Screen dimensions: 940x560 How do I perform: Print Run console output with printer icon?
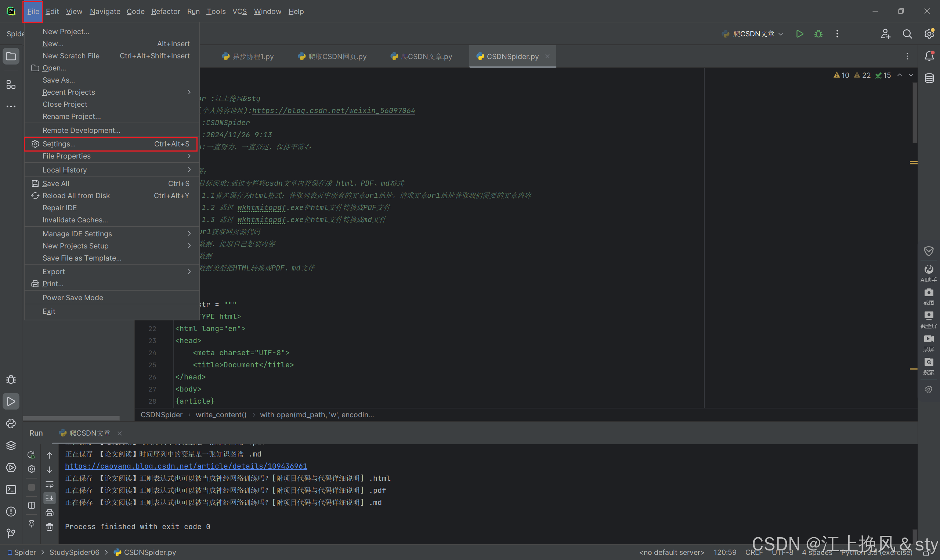(x=50, y=512)
